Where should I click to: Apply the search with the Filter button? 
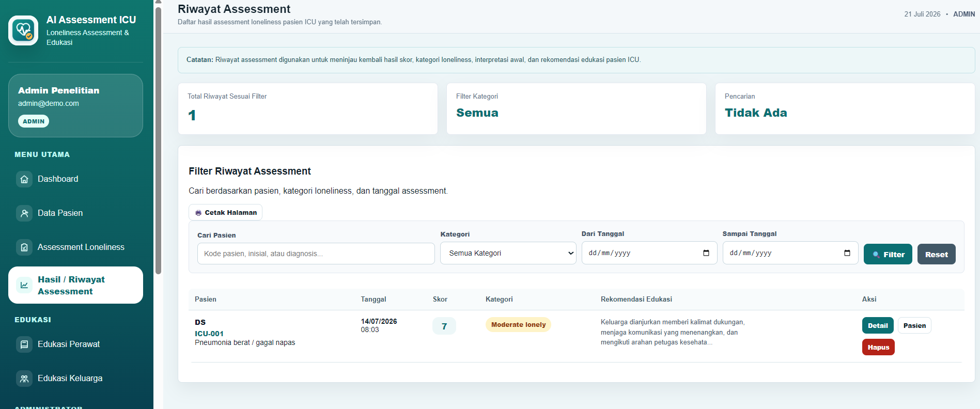pyautogui.click(x=888, y=254)
